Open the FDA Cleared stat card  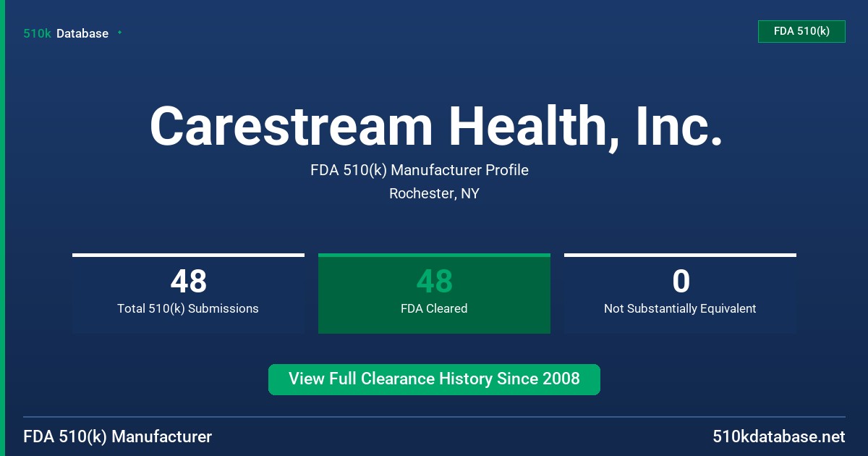(434, 293)
